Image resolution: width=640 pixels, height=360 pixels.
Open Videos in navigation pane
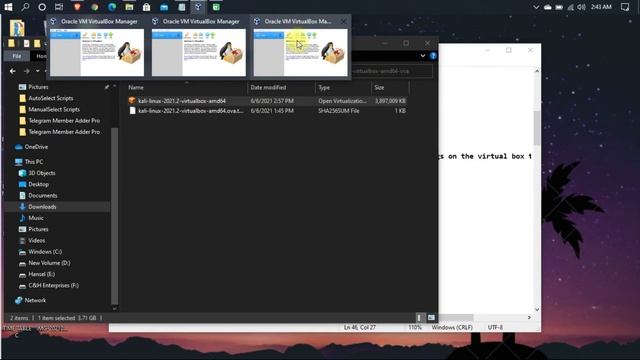pyautogui.click(x=36, y=240)
